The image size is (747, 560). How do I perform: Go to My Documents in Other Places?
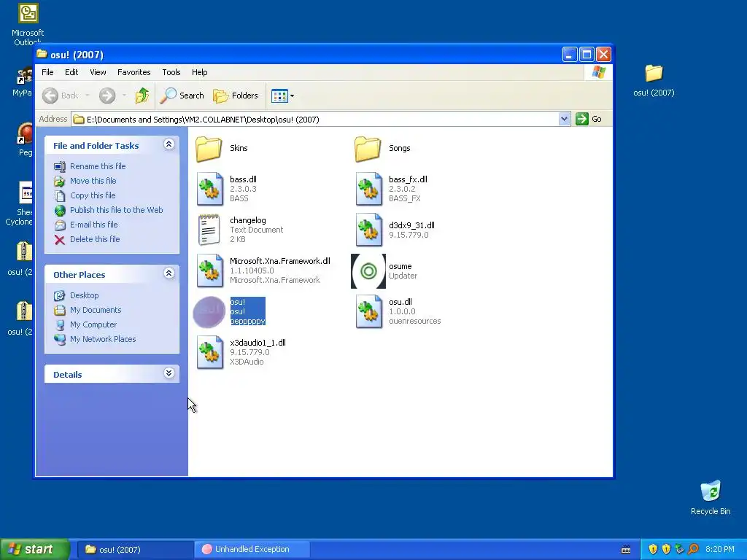click(x=96, y=310)
